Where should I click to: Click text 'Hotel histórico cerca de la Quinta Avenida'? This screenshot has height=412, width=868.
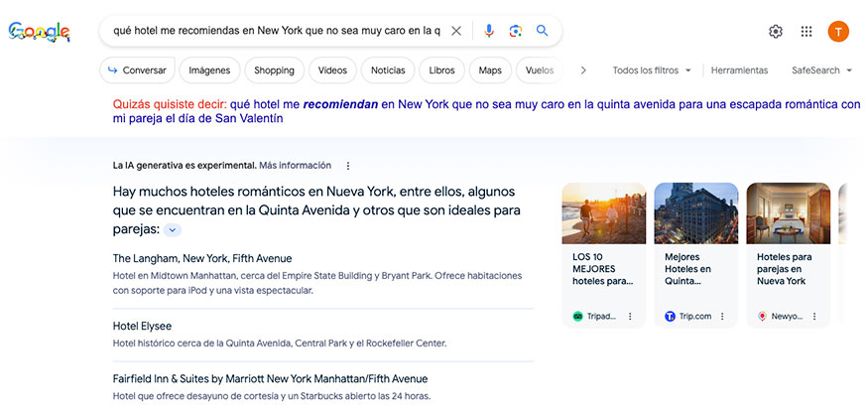tap(202, 343)
